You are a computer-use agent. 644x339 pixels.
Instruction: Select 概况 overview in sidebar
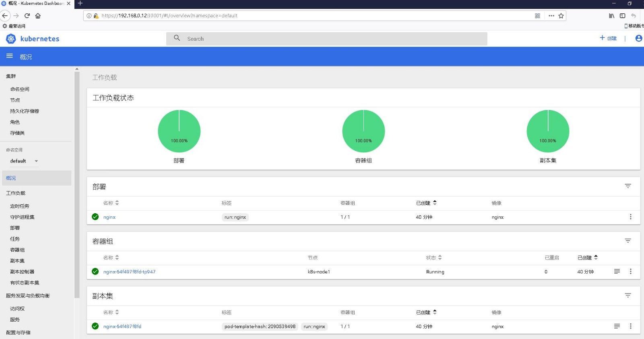(x=36, y=178)
